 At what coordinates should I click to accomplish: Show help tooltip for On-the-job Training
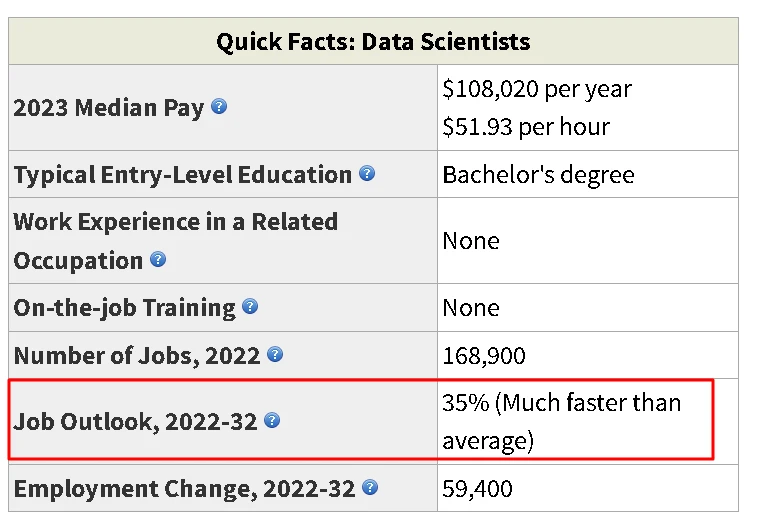[250, 307]
